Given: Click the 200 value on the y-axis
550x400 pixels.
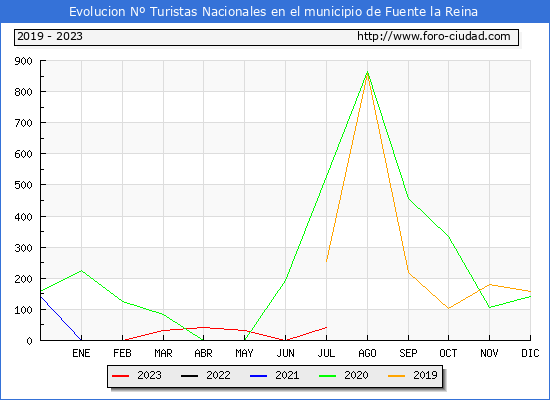Looking at the screenshot, I should pyautogui.click(x=24, y=279).
